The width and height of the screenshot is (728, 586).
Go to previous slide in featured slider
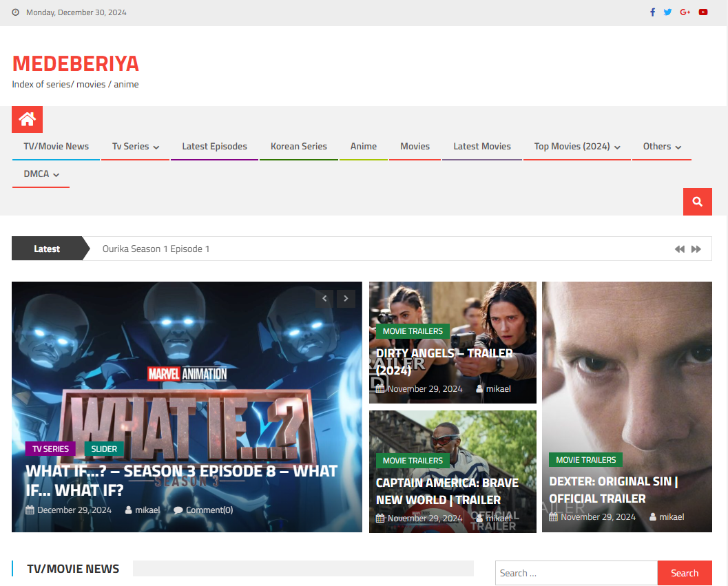point(324,298)
